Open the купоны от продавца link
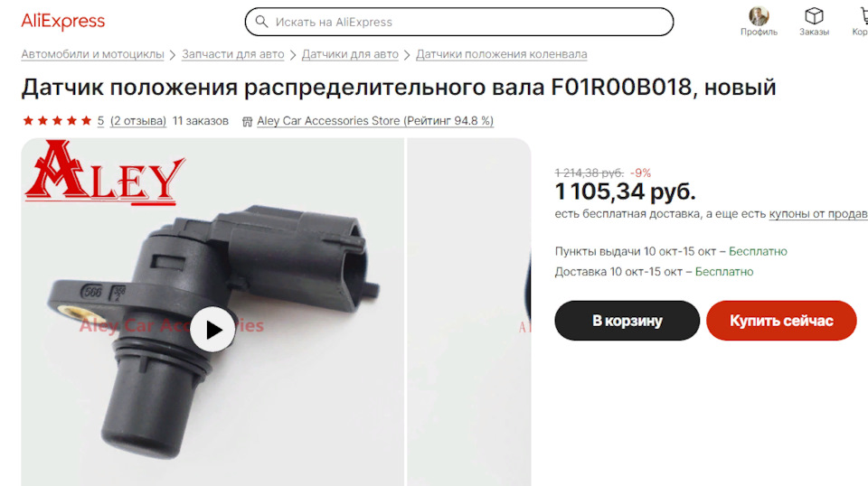 click(818, 214)
